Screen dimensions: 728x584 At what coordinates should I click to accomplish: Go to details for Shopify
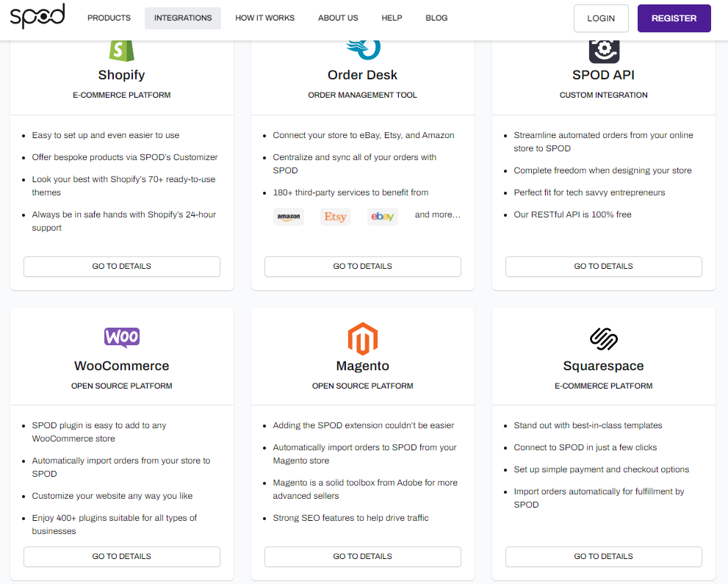tap(122, 267)
